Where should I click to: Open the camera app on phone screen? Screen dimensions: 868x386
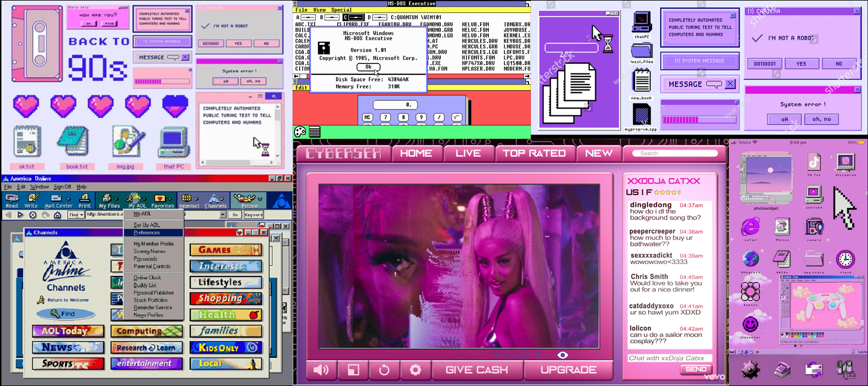pyautogui.click(x=814, y=226)
